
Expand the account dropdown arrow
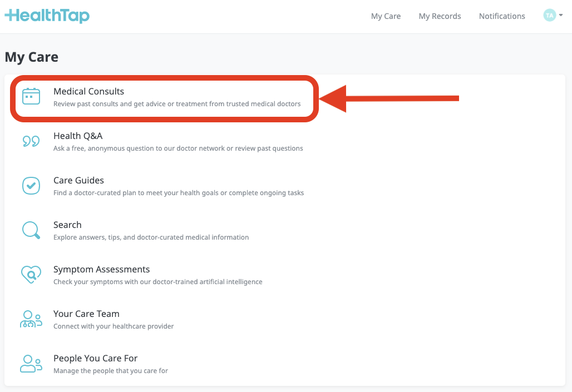[561, 16]
